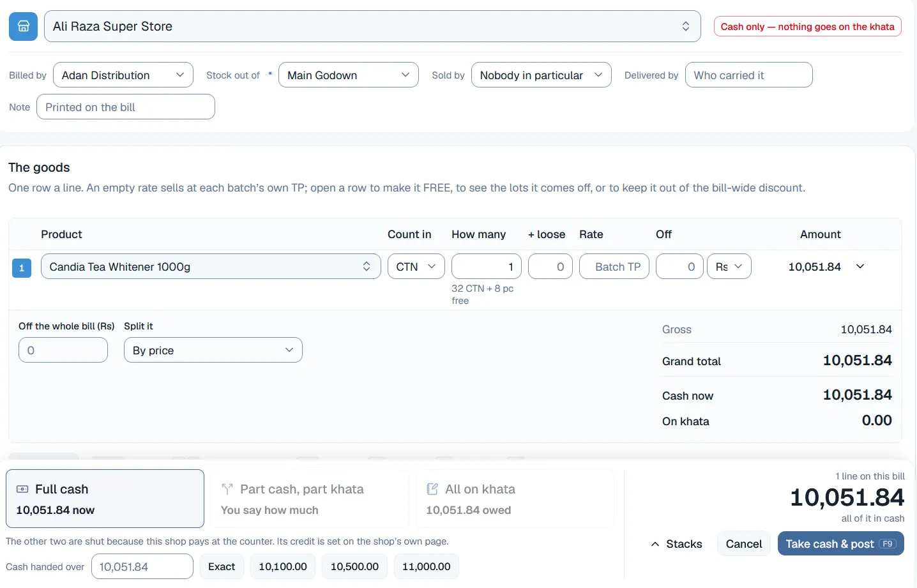The image size is (917, 588).
Task: Click the Batch TP rate field
Action: coord(614,266)
